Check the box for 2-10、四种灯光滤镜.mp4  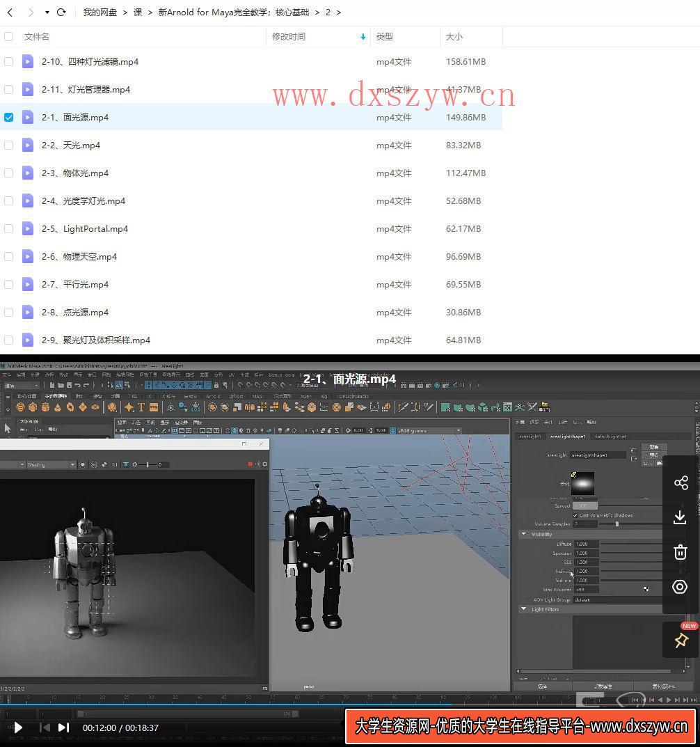point(8,61)
